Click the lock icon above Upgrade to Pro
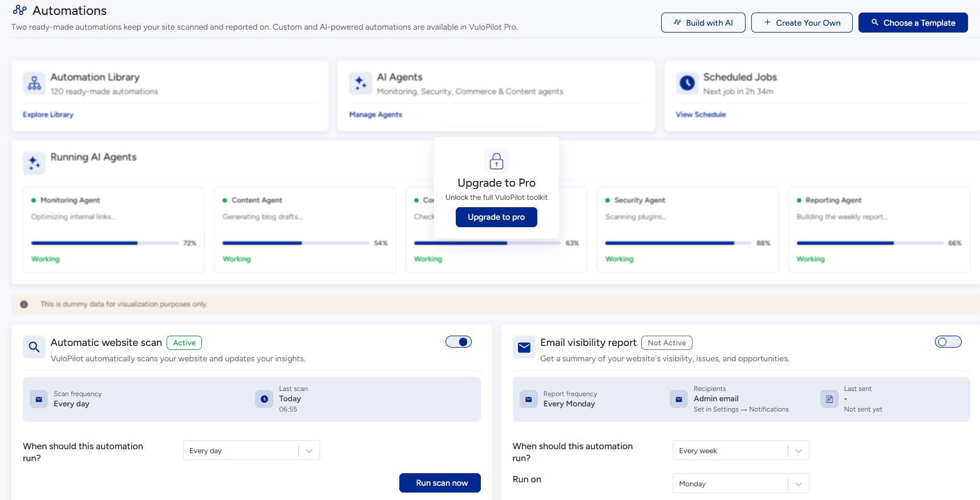980x500 pixels. pyautogui.click(x=496, y=161)
